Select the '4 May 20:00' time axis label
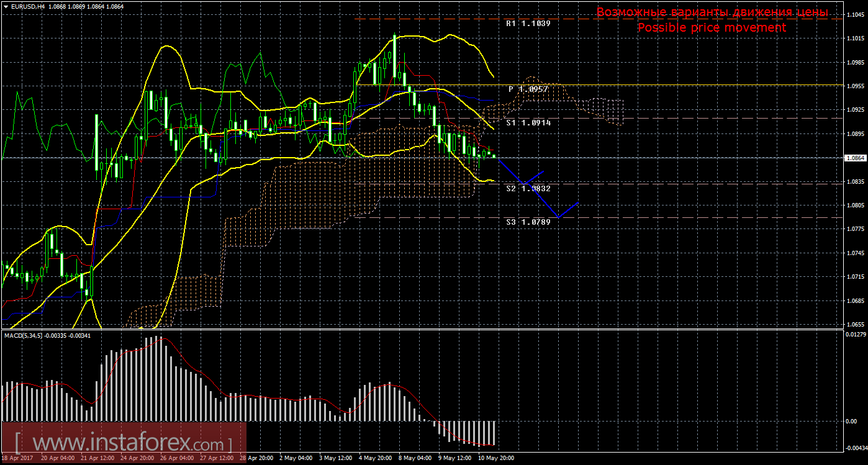Screen dimensions: 868x465 pyautogui.click(x=375, y=458)
